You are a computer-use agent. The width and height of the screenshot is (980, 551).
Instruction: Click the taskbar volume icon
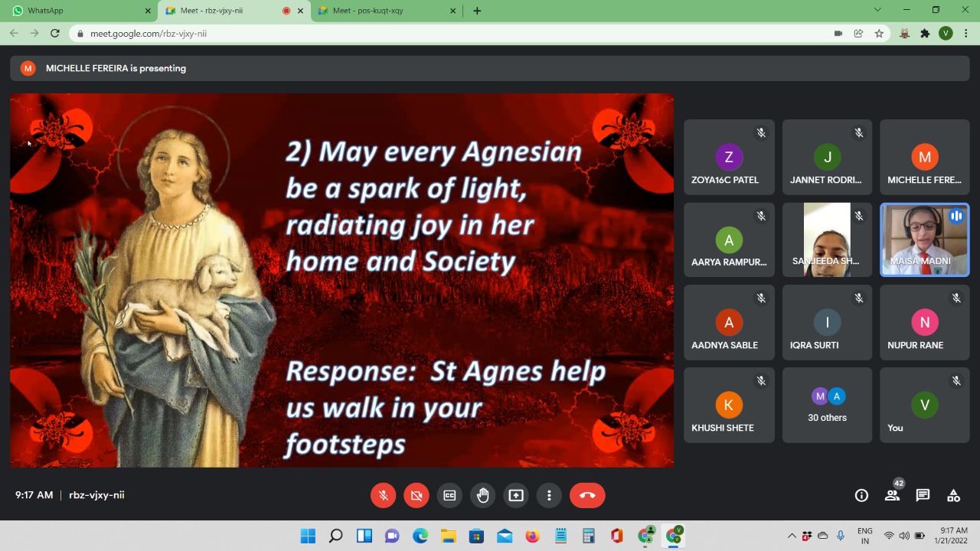904,536
